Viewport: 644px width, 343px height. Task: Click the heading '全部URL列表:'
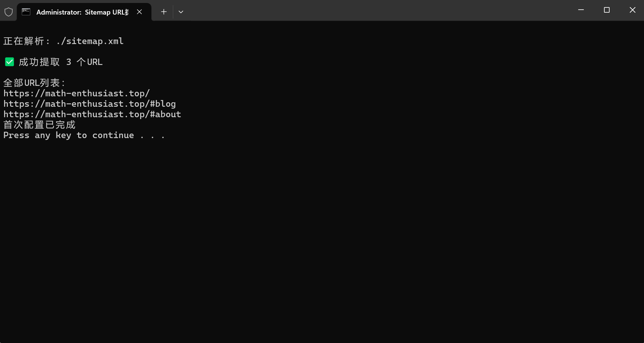tap(34, 83)
